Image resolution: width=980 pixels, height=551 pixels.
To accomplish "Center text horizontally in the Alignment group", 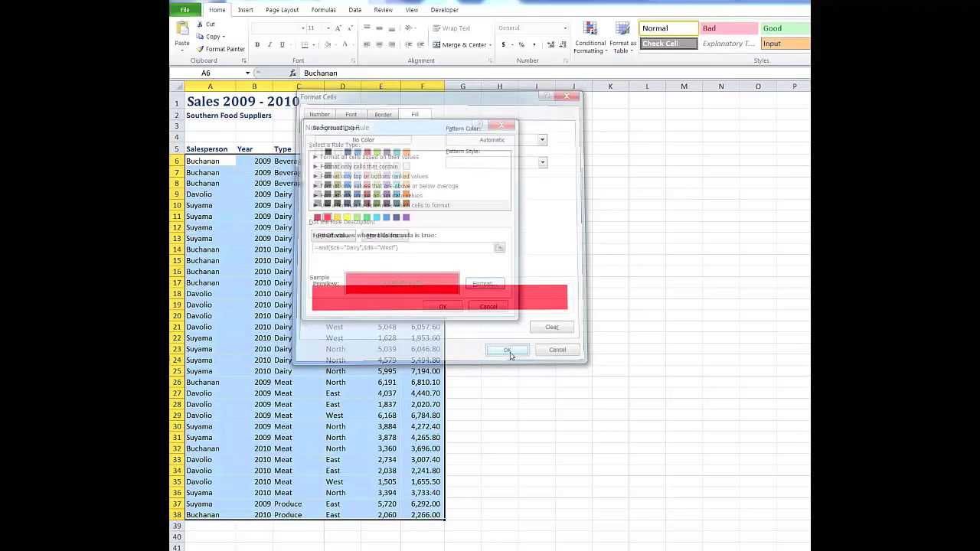I will [379, 45].
